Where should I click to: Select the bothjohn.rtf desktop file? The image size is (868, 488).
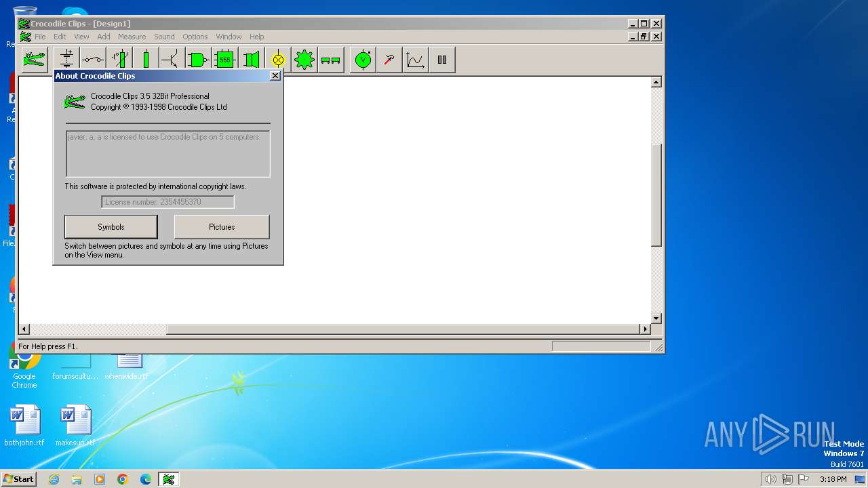[24, 426]
